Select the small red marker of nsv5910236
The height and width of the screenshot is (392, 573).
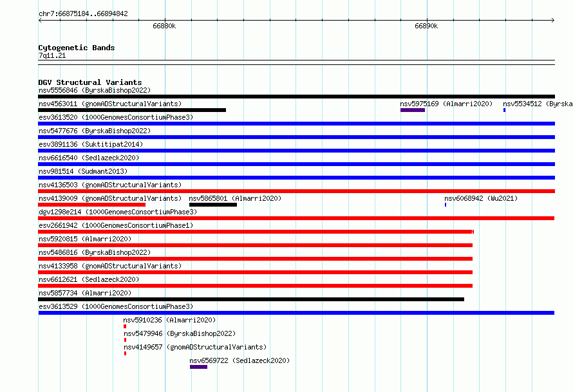click(125, 326)
